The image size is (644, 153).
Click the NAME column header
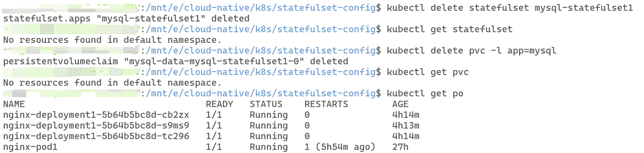[14, 104]
